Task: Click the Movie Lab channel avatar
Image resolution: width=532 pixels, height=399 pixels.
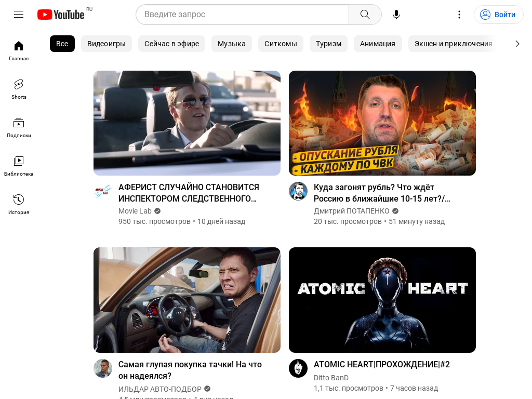Action: click(x=103, y=191)
